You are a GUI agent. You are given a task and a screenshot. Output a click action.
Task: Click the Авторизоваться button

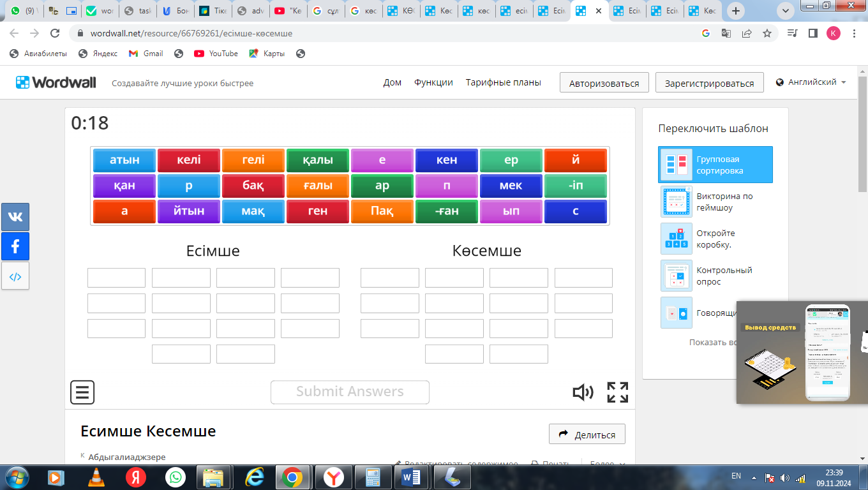pyautogui.click(x=604, y=83)
